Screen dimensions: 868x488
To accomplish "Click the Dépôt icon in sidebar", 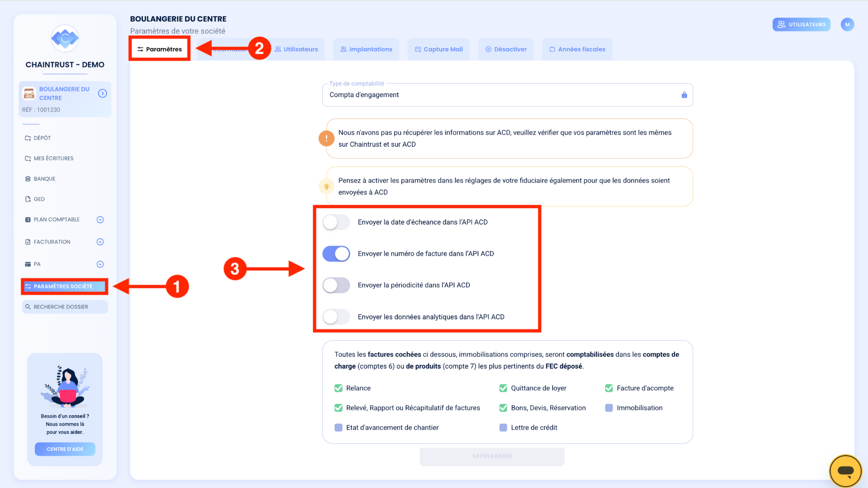I will pyautogui.click(x=28, y=138).
